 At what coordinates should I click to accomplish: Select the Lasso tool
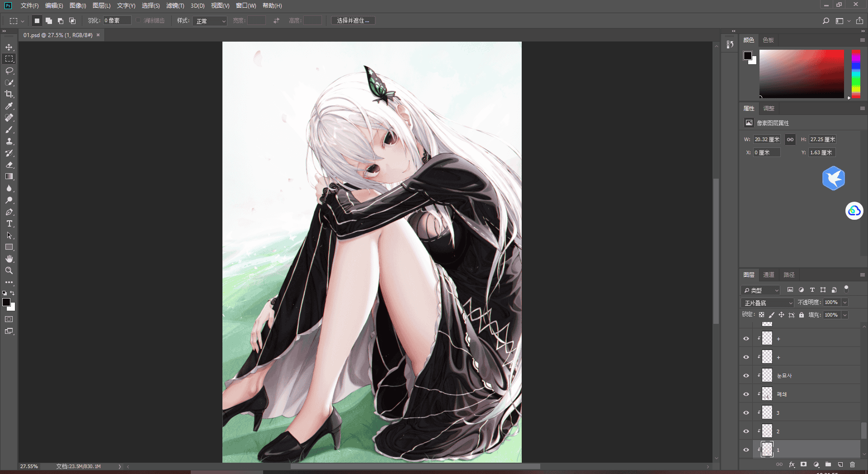9,71
